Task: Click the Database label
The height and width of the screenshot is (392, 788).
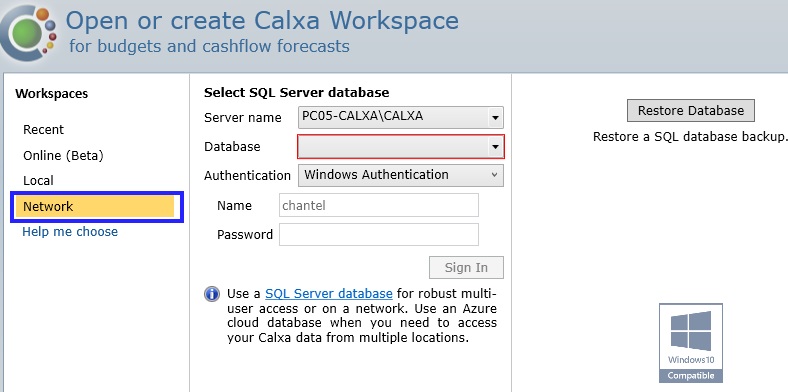Action: click(x=232, y=147)
